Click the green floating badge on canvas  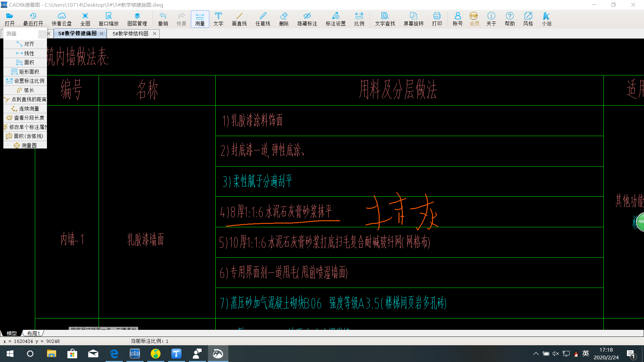point(640,222)
